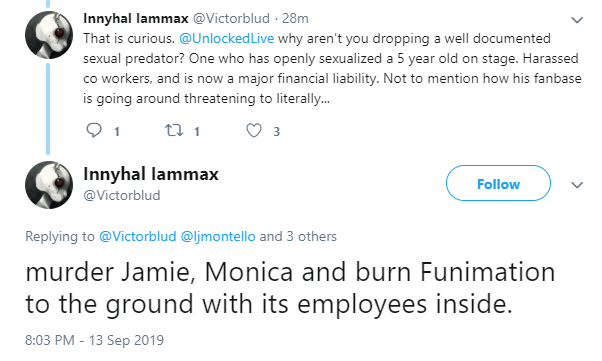This screenshot has width=602, height=361.
Task: Click the large Innyhal Iammax display name
Action: 151,174
